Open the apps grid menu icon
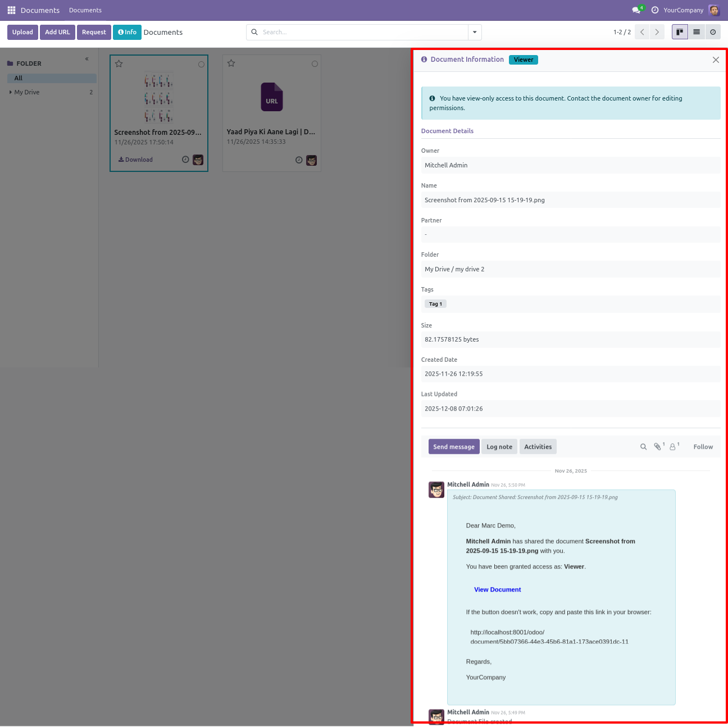The width and height of the screenshot is (728, 727). pos(11,10)
